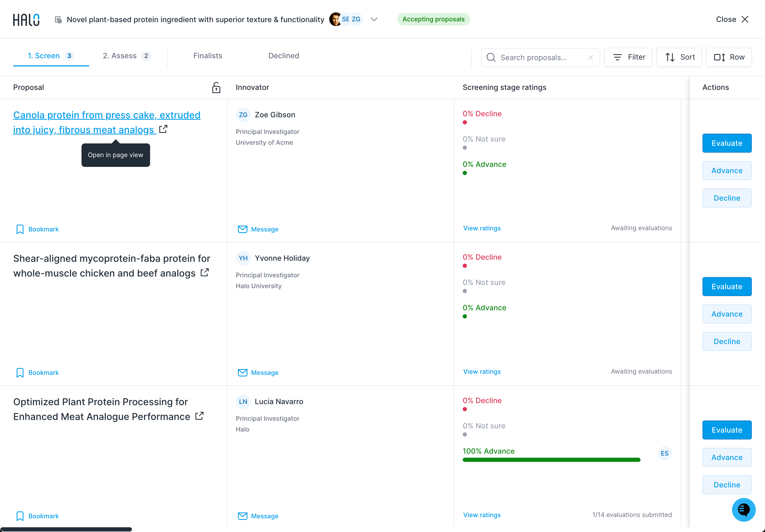Image resolution: width=765 pixels, height=532 pixels.
Task: Open the Declined tab
Action: [x=284, y=56]
